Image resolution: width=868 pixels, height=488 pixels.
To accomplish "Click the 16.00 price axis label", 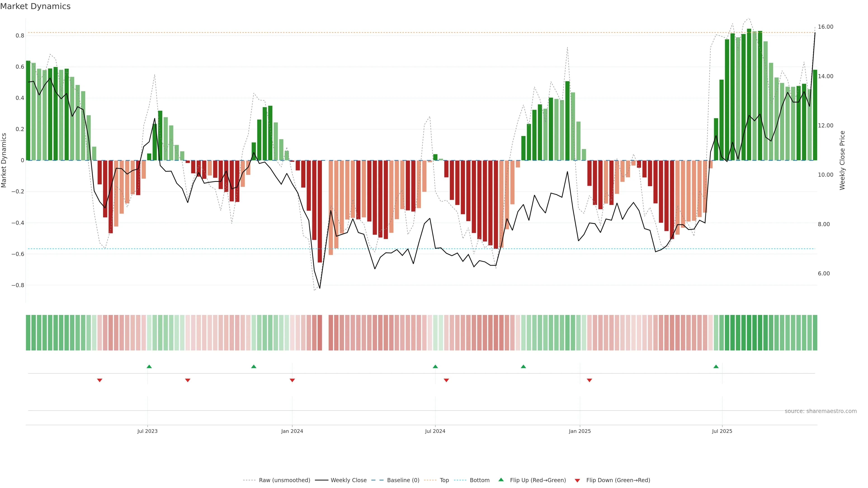I will pyautogui.click(x=826, y=27).
